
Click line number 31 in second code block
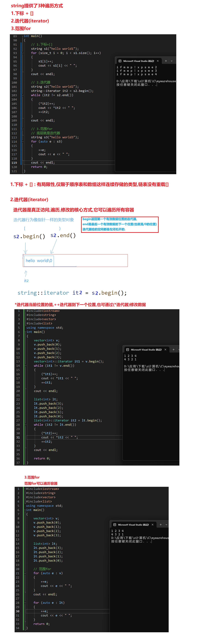coord(18,437)
